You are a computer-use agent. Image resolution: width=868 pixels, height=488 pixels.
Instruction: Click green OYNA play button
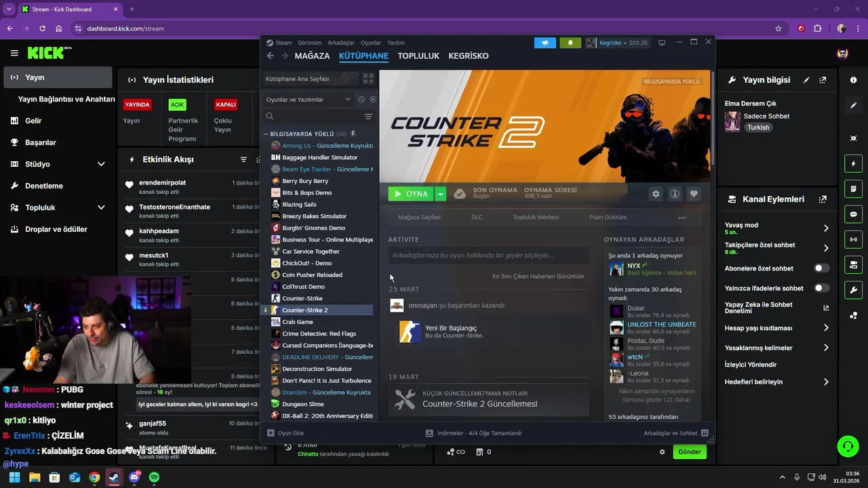click(411, 194)
